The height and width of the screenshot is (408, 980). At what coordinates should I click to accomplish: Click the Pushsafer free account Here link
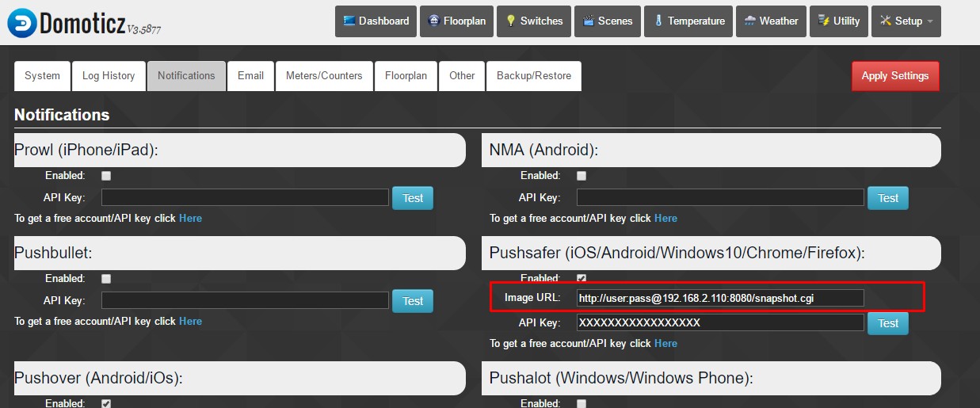coord(665,343)
